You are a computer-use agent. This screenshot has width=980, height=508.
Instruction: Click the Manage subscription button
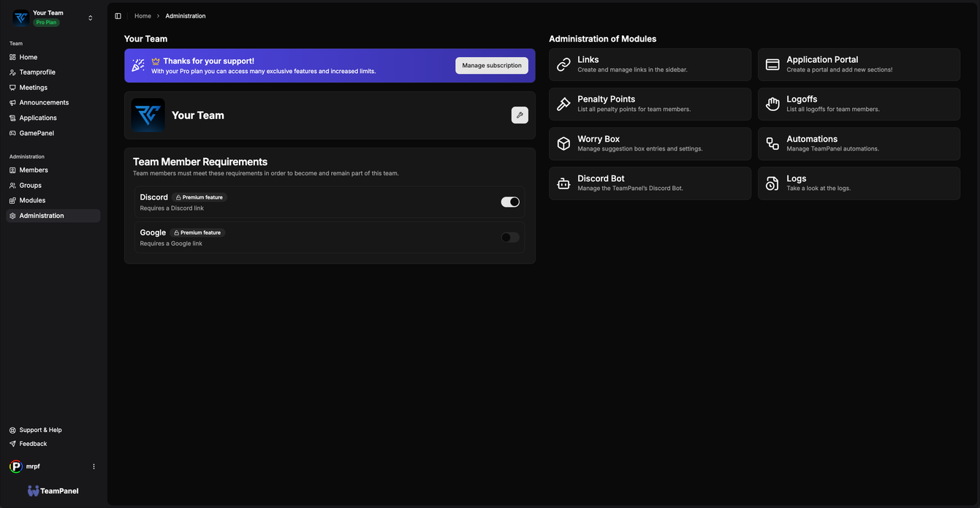pos(491,65)
